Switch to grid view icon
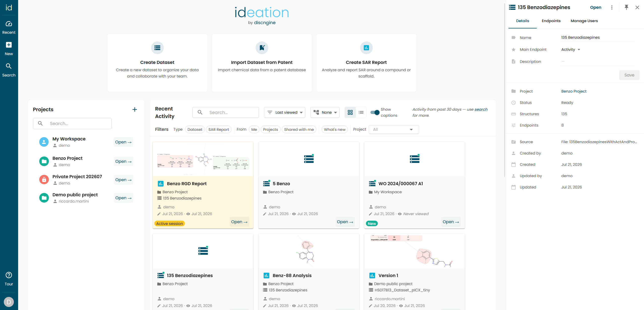The height and width of the screenshot is (310, 644). click(x=350, y=112)
